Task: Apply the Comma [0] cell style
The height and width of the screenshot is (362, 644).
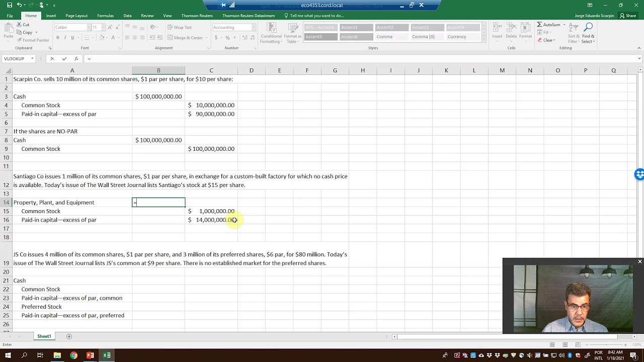Action: [x=423, y=37]
